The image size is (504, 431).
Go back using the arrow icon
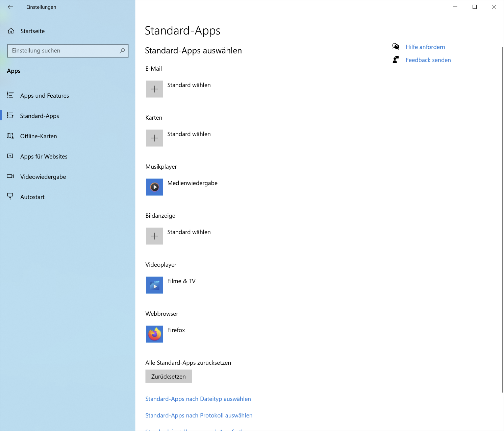tap(10, 7)
